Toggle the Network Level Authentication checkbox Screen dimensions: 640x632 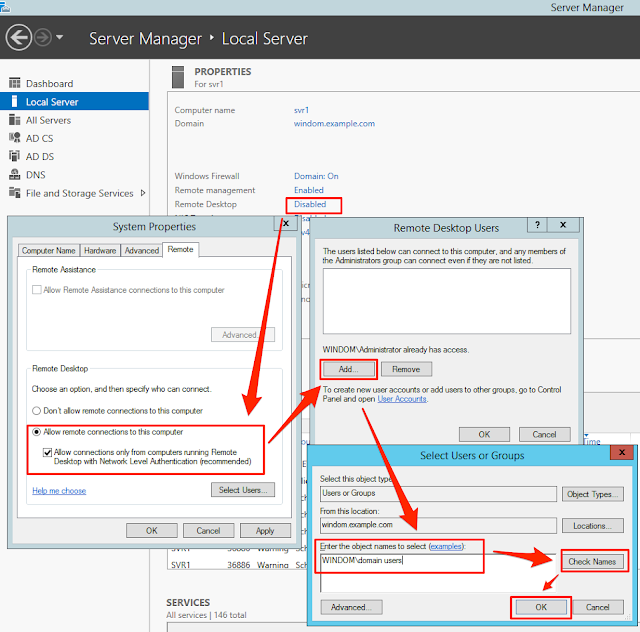48,452
